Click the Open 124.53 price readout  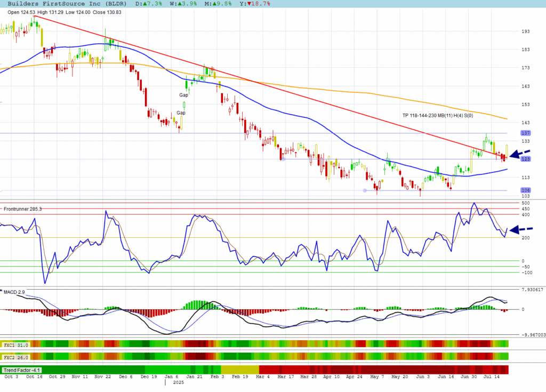pyautogui.click(x=21, y=12)
